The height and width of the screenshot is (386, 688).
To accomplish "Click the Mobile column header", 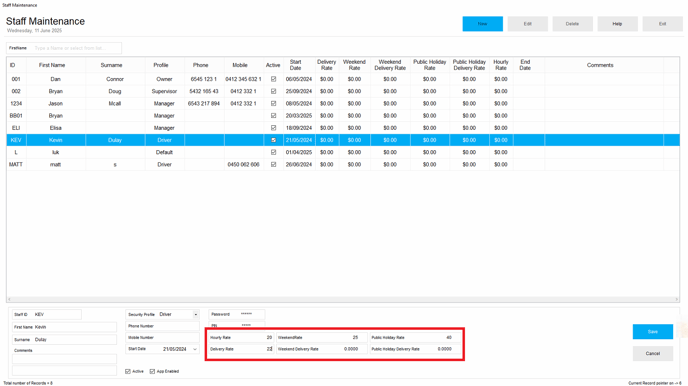I will tap(244, 65).
